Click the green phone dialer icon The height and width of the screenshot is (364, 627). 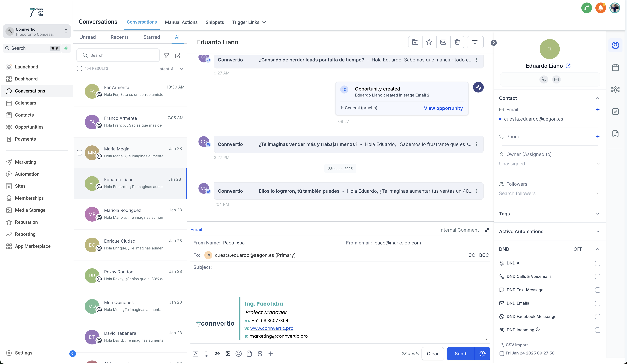click(586, 8)
